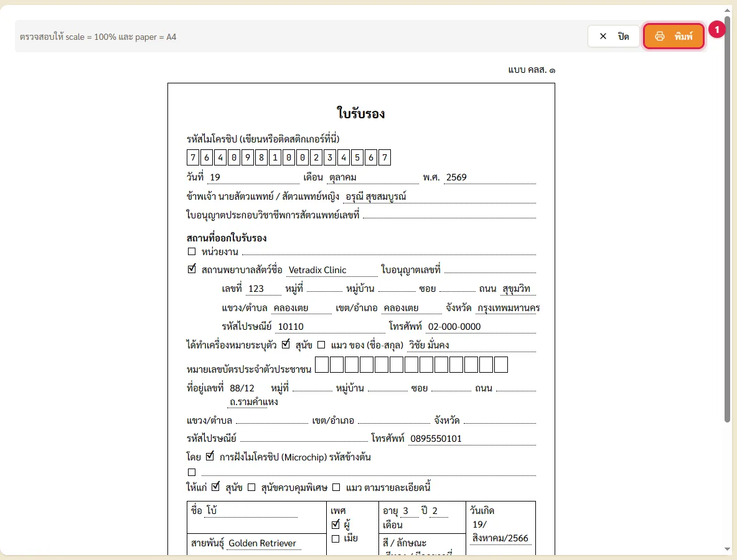Click the first microchip digit box 7
This screenshot has width=737, height=560.
coord(193,157)
